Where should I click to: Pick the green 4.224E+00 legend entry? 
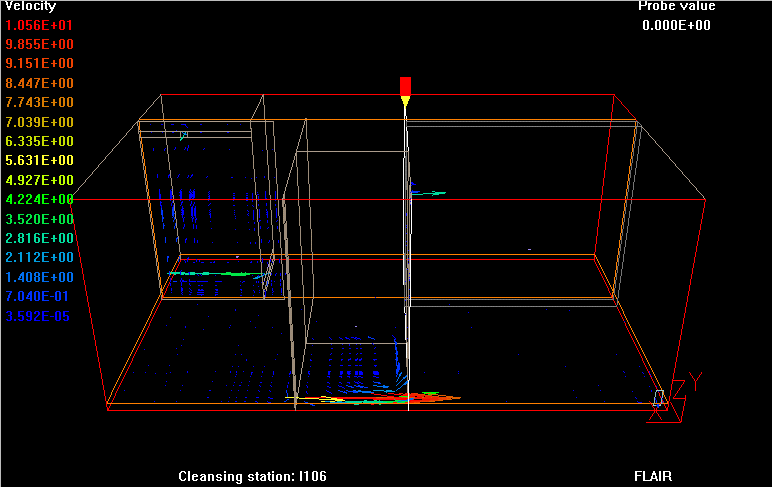[39, 199]
